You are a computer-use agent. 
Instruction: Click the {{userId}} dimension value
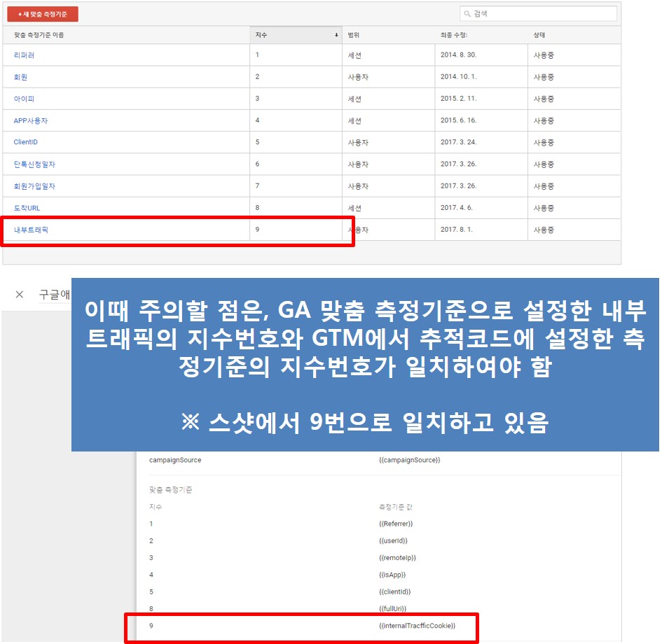click(393, 540)
